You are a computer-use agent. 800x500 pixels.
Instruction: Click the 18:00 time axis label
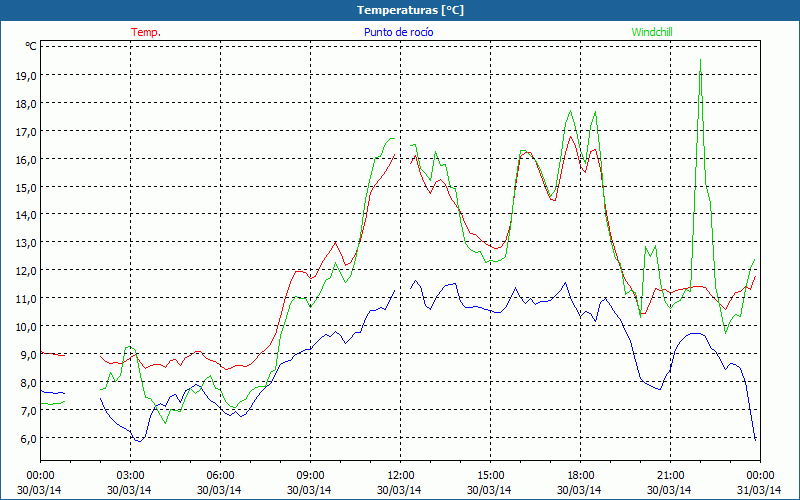click(581, 476)
